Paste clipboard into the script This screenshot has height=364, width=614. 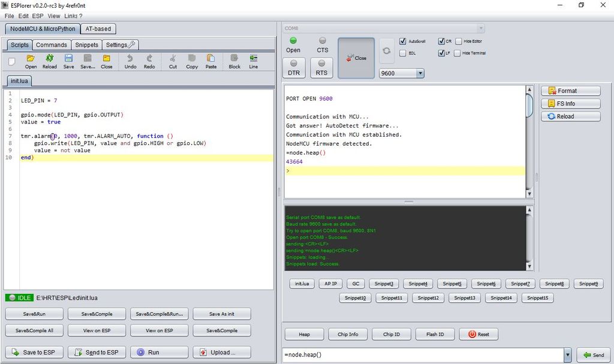tap(210, 62)
